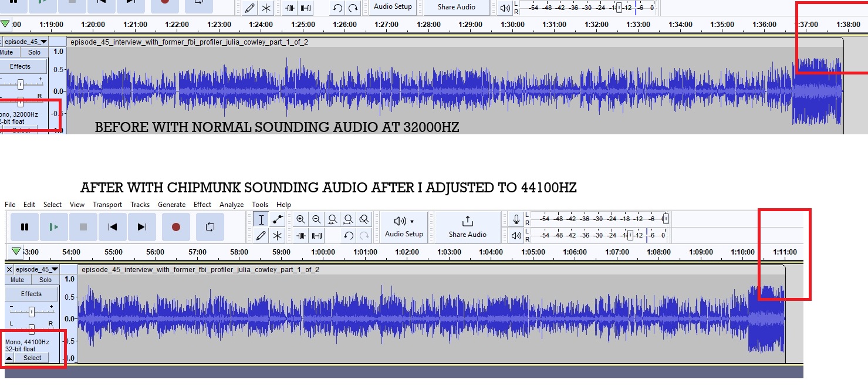Click gain slider on 44100Hz track
Image resolution: width=868 pixels, height=390 pixels.
coord(32,311)
